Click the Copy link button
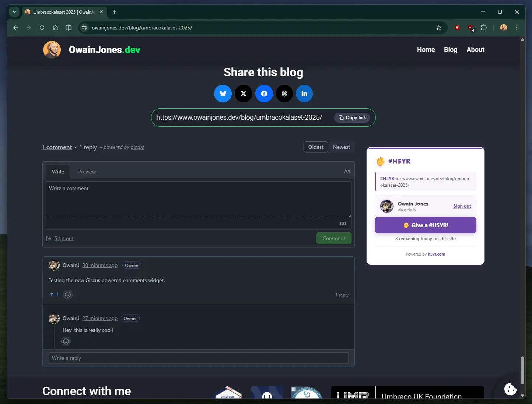 (x=352, y=117)
